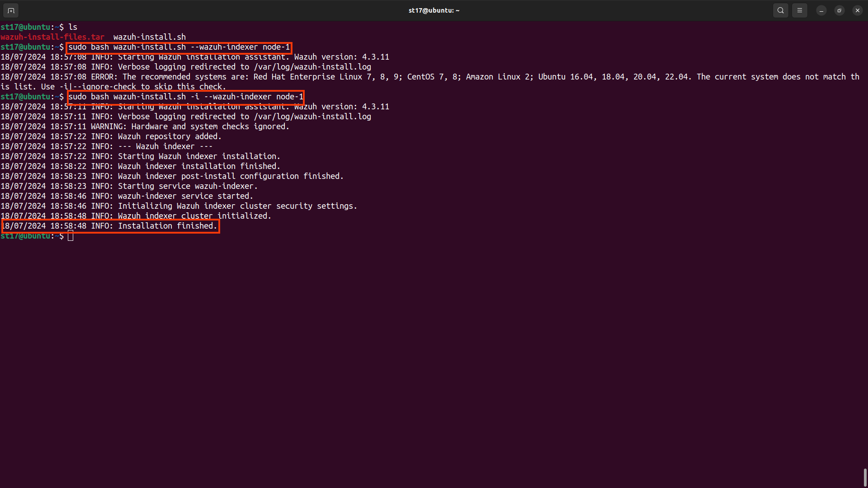Image resolution: width=868 pixels, height=488 pixels.
Task: Open terminal search
Action: 781,10
